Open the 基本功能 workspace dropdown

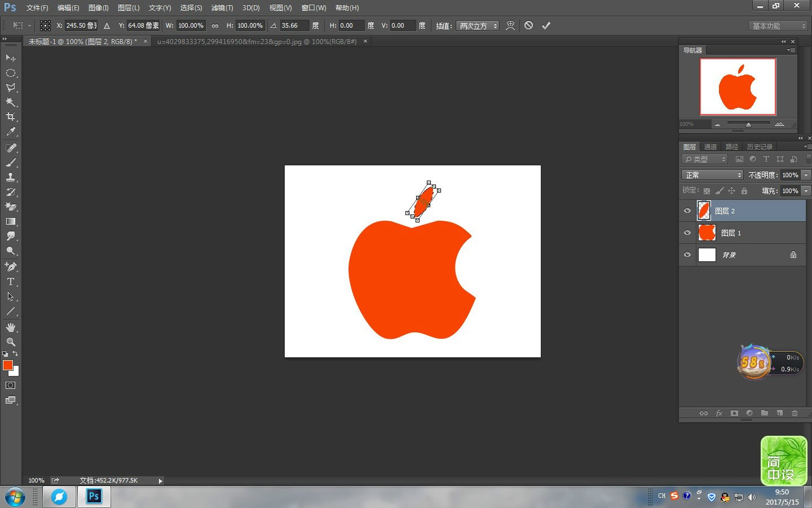[x=779, y=26]
